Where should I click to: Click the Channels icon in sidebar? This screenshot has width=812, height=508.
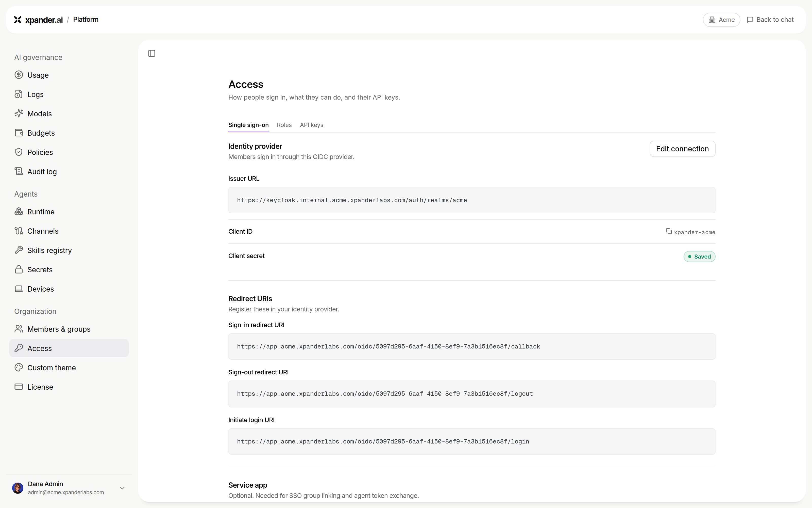point(19,231)
